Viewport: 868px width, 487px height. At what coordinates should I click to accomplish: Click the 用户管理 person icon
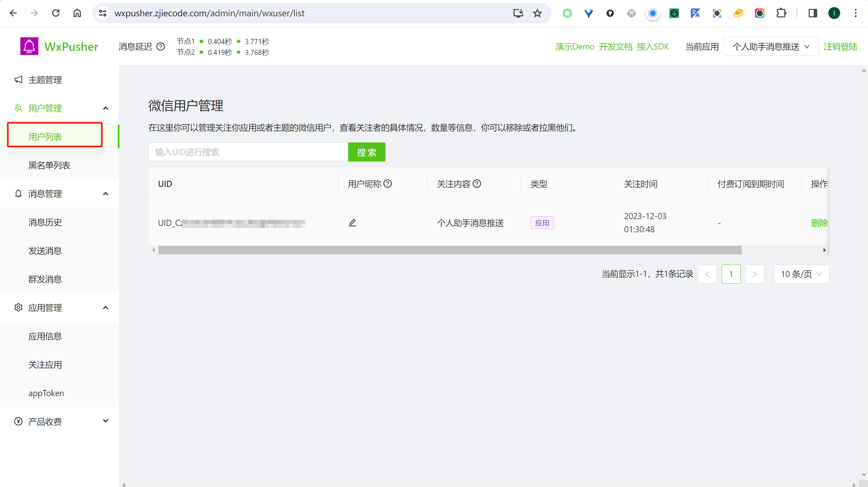18,108
